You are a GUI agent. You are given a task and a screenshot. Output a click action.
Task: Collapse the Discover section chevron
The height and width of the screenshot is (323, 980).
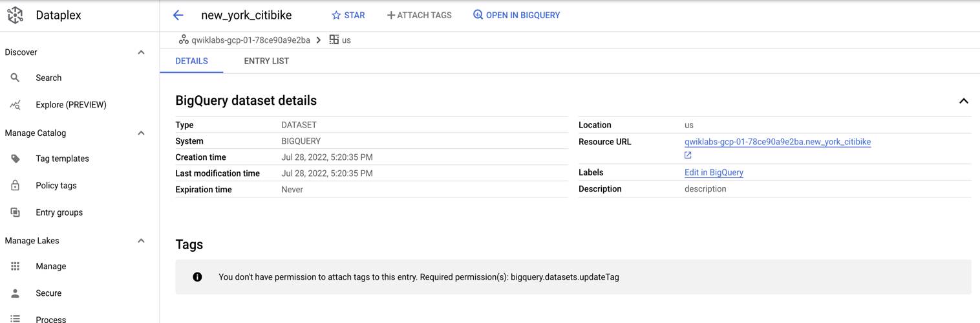[141, 52]
